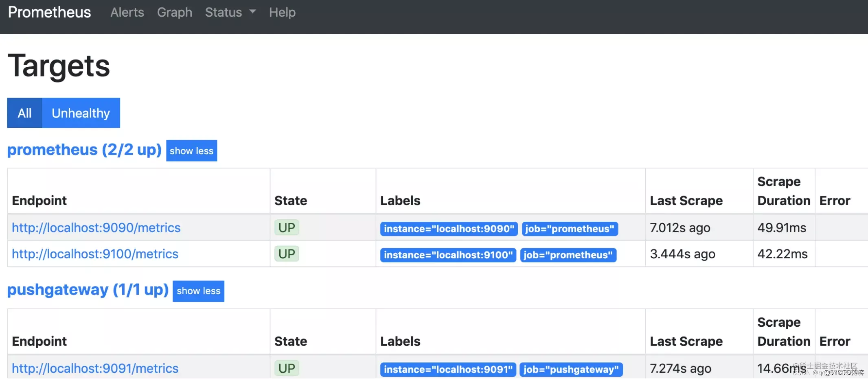Click Endpoint column header in pushgateway table
Viewport: 868px width, 380px height.
[x=39, y=341]
